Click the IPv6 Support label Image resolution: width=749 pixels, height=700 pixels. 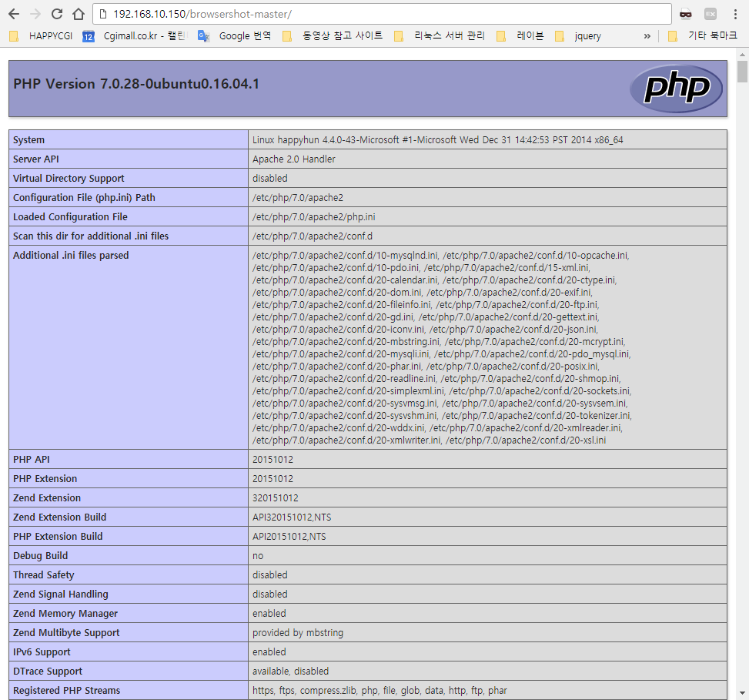[42, 651]
